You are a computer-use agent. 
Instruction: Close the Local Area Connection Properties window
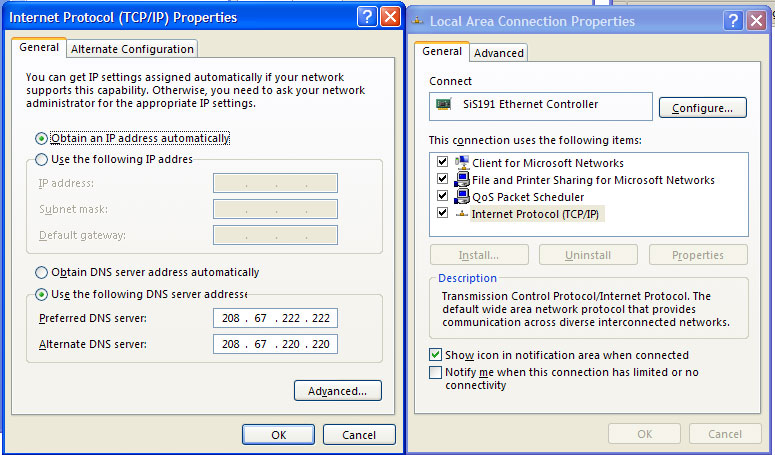[756, 21]
